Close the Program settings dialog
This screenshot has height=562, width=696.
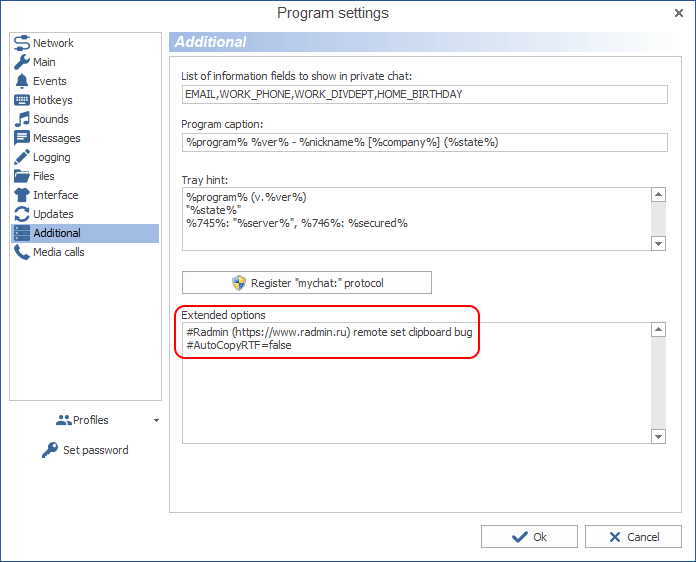(x=679, y=13)
